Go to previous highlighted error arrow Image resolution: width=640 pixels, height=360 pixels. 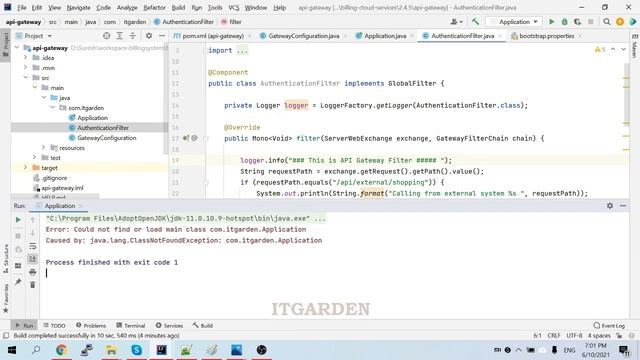[x=613, y=49]
